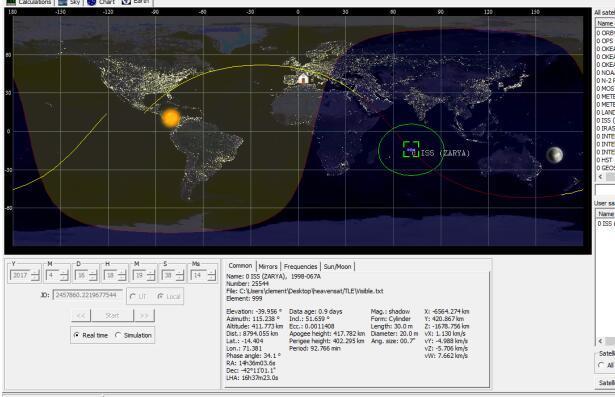The height and width of the screenshot is (397, 615).
Task: Click the Hour (H) spinner arrows
Action: click(x=122, y=275)
